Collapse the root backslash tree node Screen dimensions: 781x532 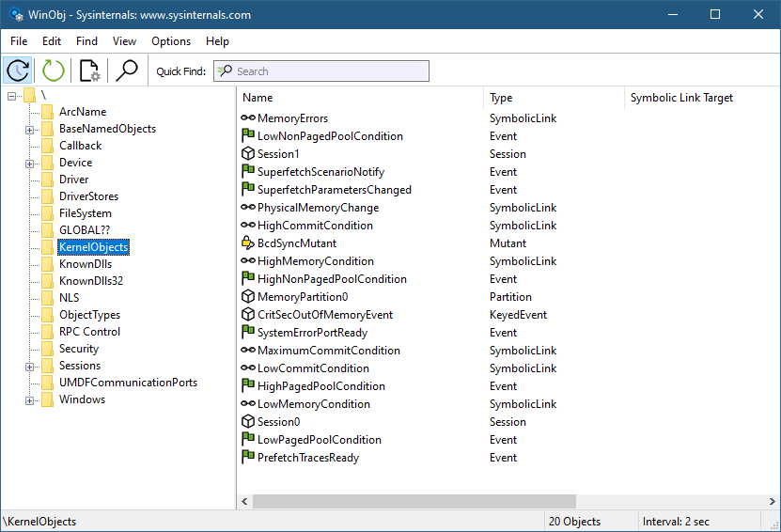click(x=12, y=95)
